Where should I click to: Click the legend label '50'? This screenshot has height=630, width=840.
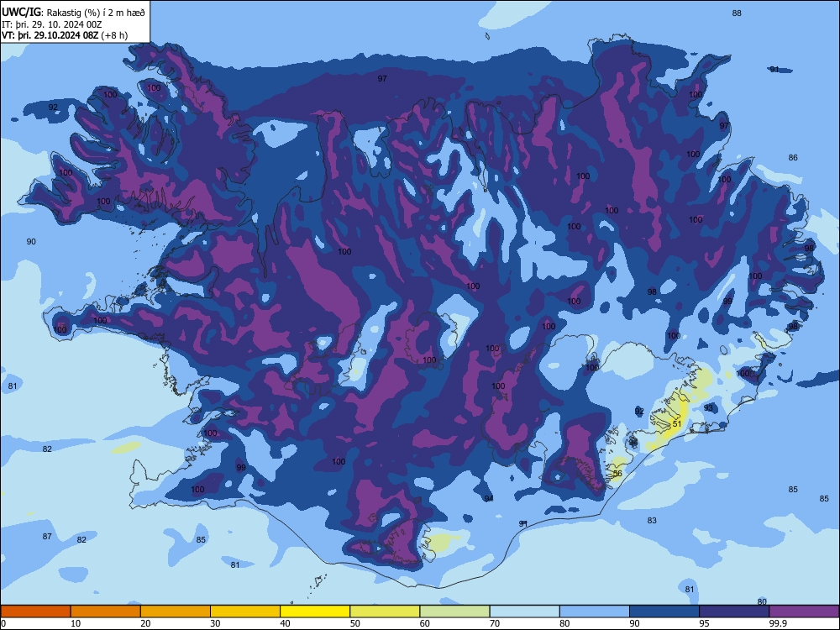click(355, 623)
